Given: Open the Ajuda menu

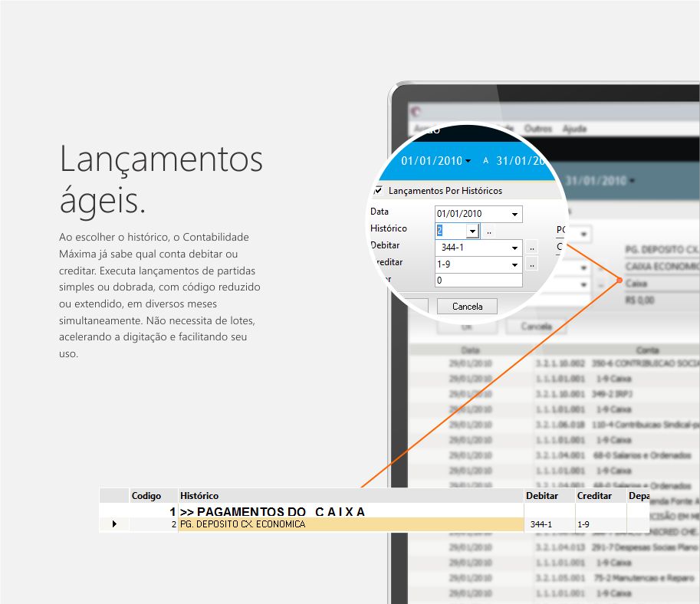Looking at the screenshot, I should pyautogui.click(x=574, y=129).
